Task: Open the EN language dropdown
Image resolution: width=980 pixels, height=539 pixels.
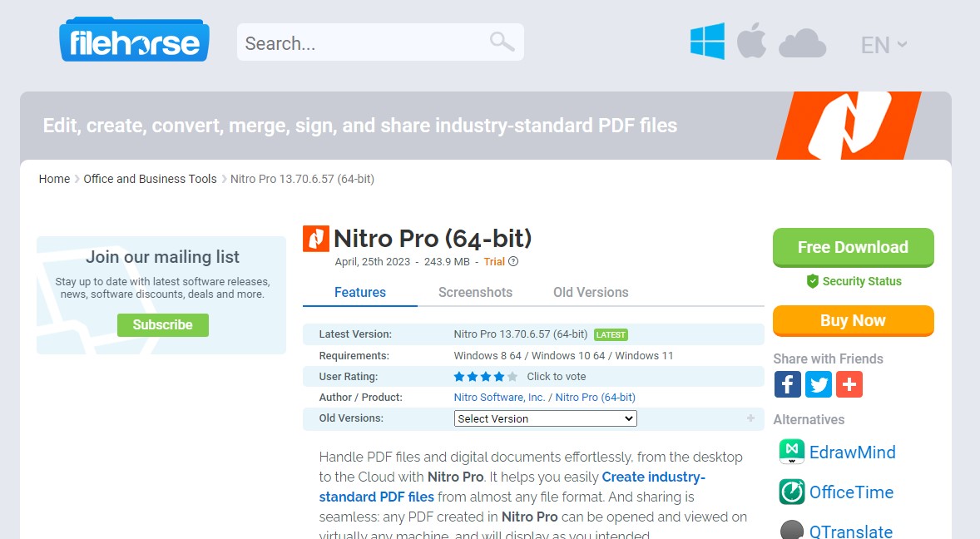Action: (x=883, y=45)
